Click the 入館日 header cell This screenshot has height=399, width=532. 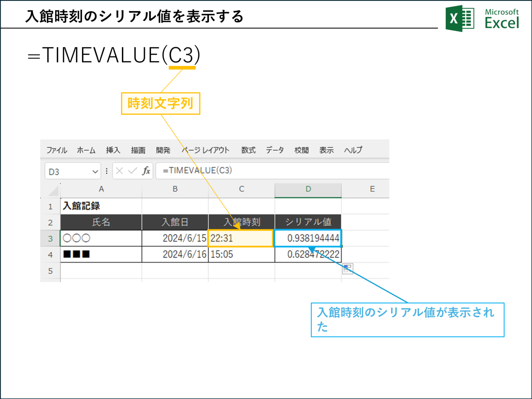tap(175, 222)
